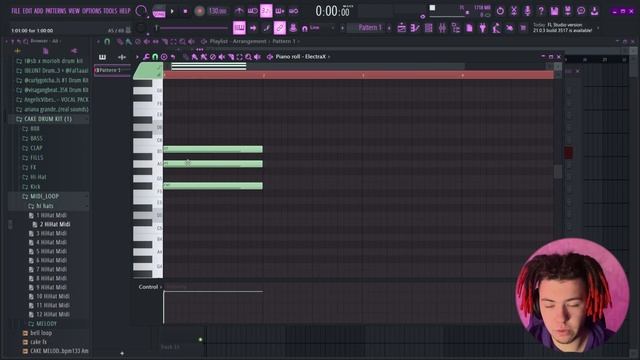Click the top green note in Piano roll
This screenshot has height=360, width=640.
coord(213,149)
